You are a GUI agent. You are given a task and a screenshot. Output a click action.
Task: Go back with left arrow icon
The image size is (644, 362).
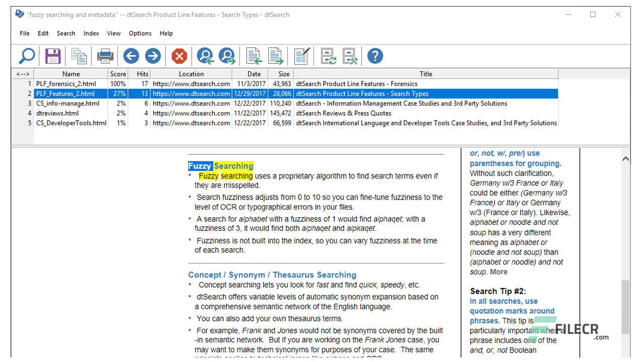coord(131,56)
